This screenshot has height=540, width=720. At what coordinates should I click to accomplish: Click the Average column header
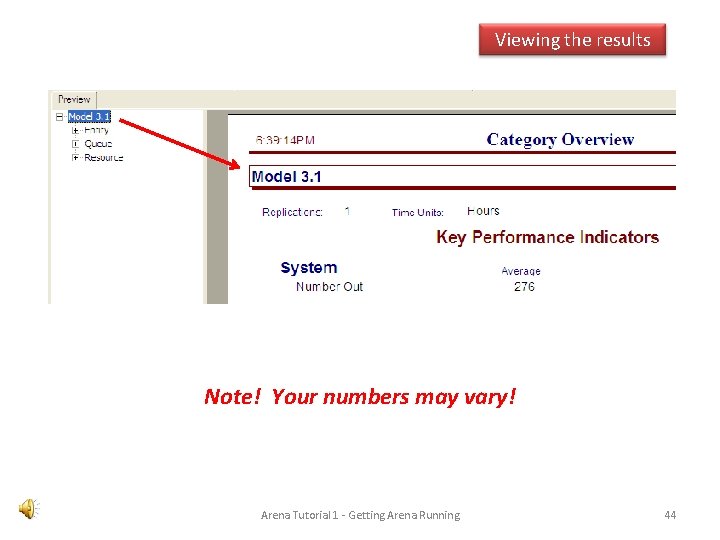point(521,271)
